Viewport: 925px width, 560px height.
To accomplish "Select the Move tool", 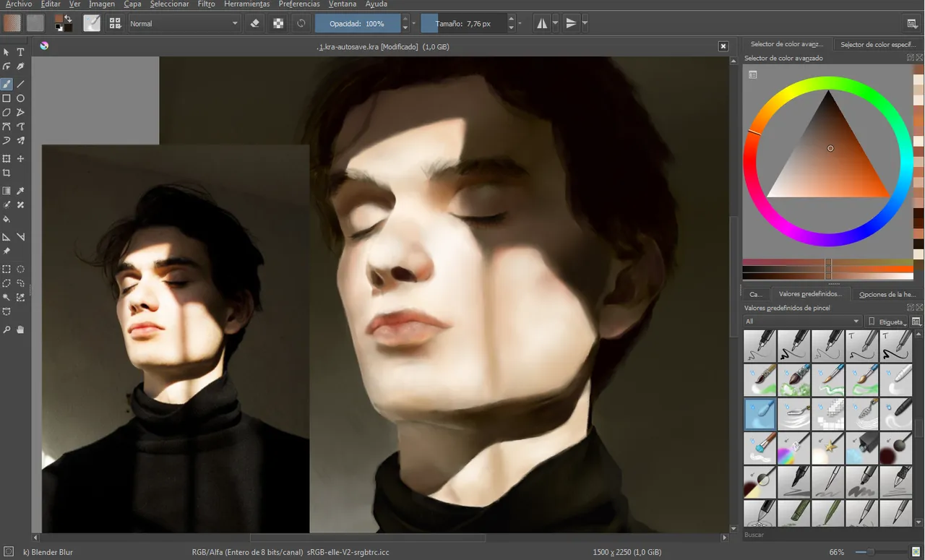I will click(20, 159).
